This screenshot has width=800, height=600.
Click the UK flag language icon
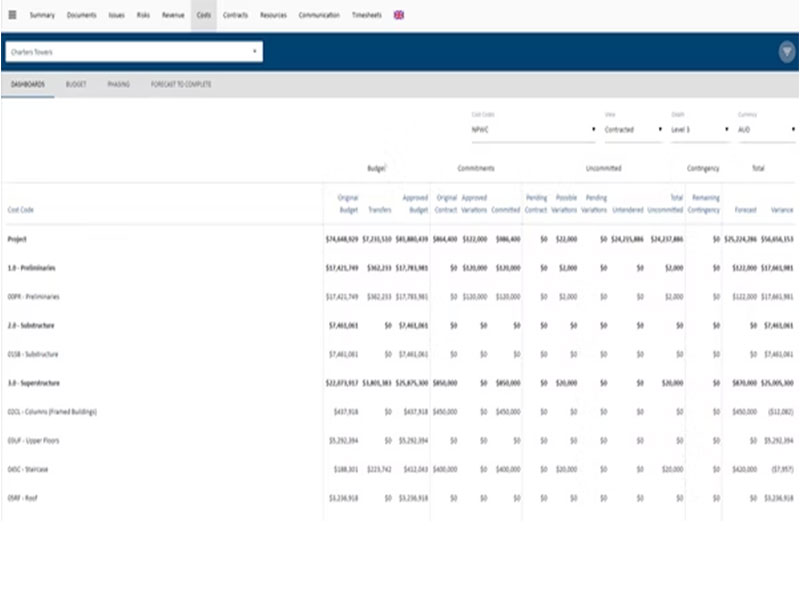[x=399, y=15]
